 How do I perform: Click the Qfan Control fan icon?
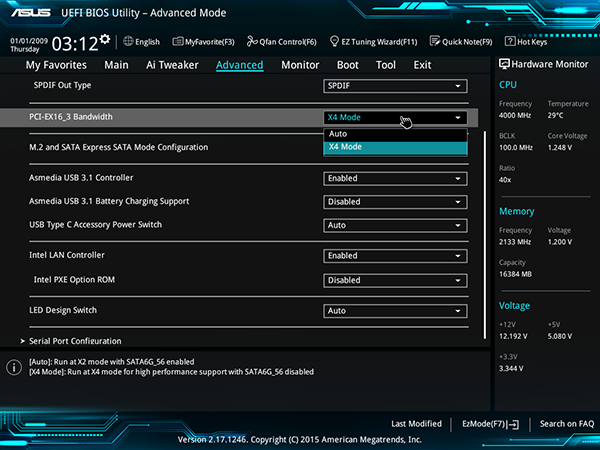point(252,41)
